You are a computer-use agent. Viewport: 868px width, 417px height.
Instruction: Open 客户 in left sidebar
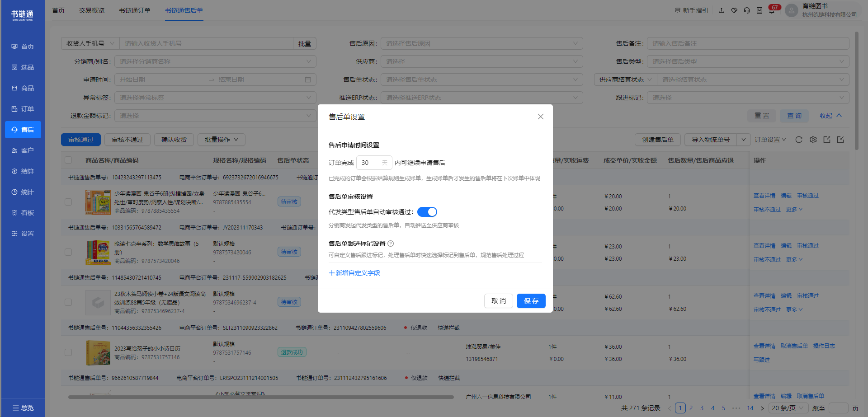pos(23,150)
